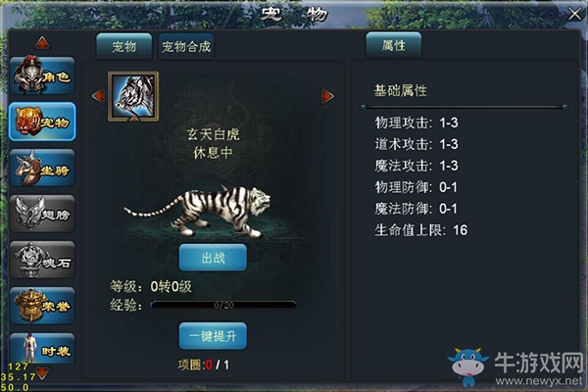
Task: Switch to the 宠物合成 tab
Action: (186, 46)
